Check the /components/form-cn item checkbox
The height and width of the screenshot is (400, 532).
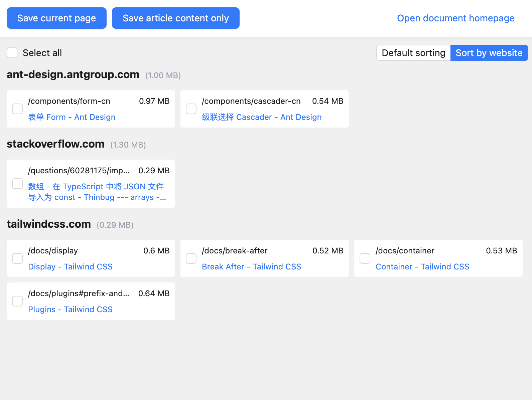tap(17, 109)
